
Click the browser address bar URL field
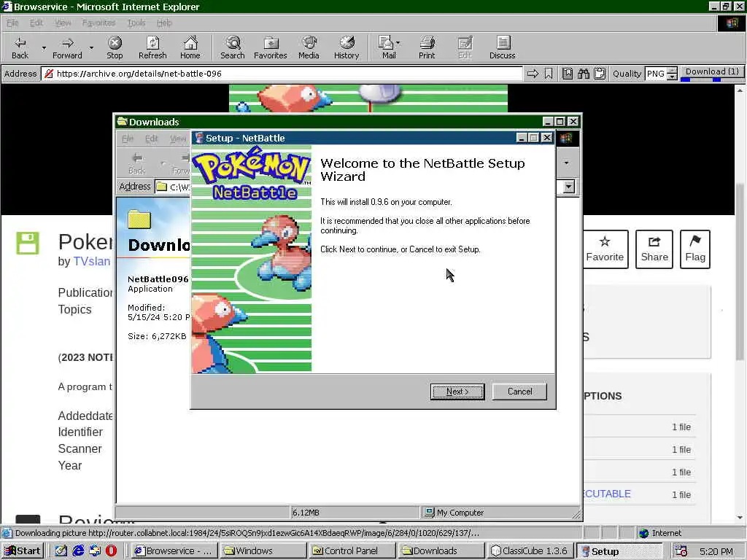282,74
